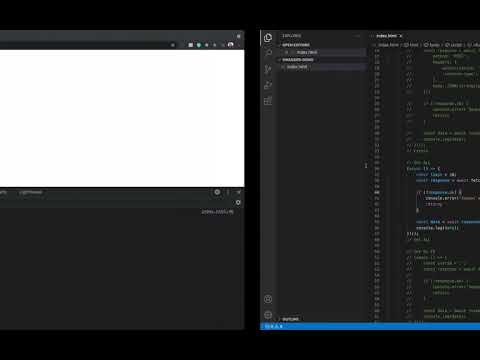
Task: Click the white page area in the browser
Action: [122, 118]
